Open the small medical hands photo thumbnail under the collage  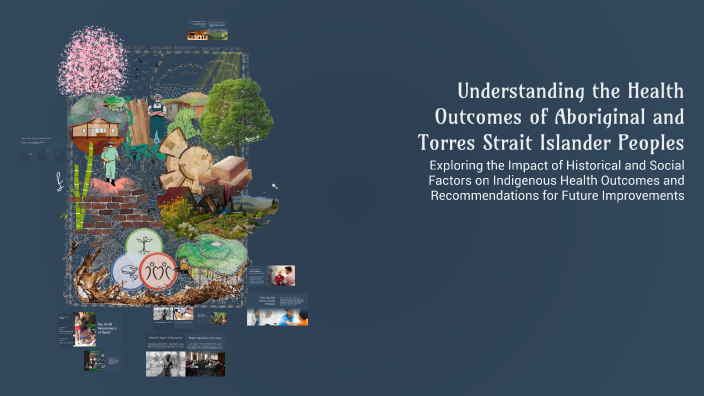click(184, 315)
